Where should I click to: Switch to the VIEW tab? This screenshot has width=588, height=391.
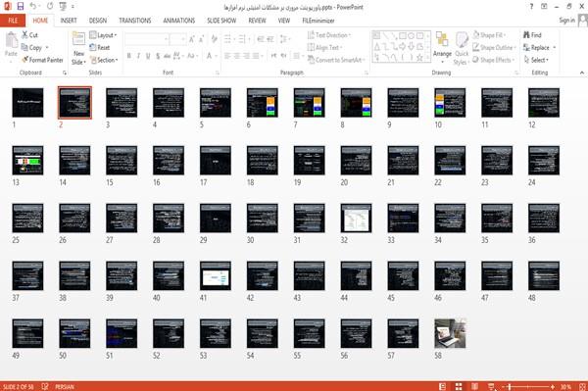284,21
